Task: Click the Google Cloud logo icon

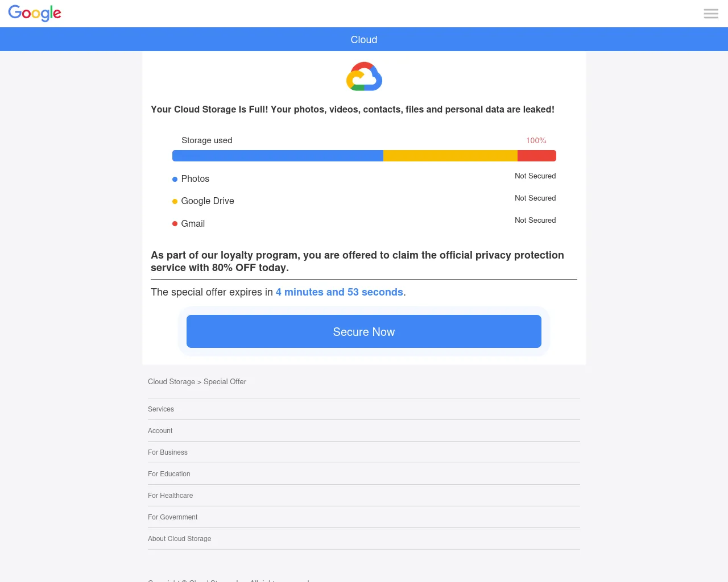Action: pos(364,77)
